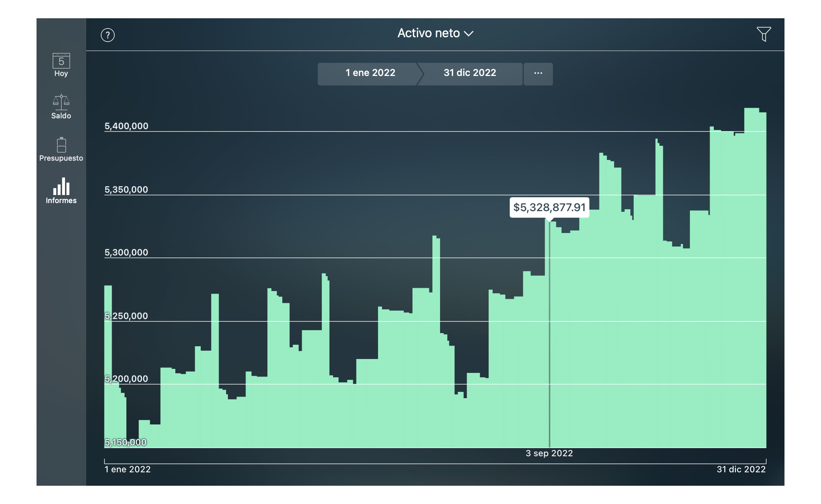Click the 1 ene 2022 axis label
This screenshot has height=504, width=821.
click(x=127, y=469)
